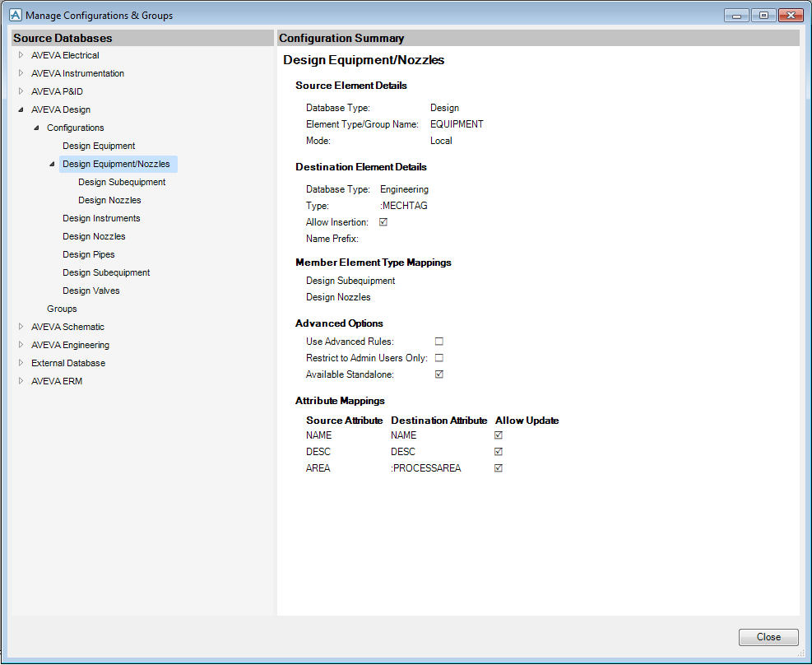The width and height of the screenshot is (812, 665).
Task: Select Design Subequipment below Design Pipes
Action: [x=106, y=272]
